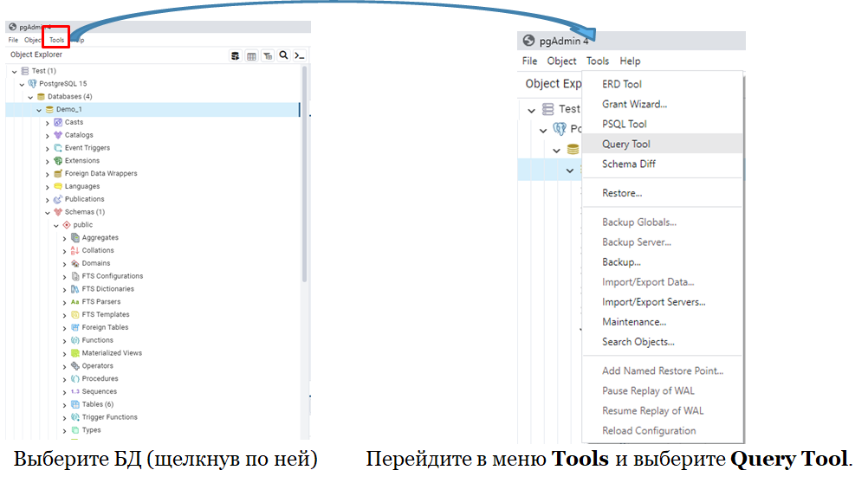Image resolution: width=868 pixels, height=483 pixels.
Task: Select Grant Wizard... menu entry
Action: tap(662, 104)
